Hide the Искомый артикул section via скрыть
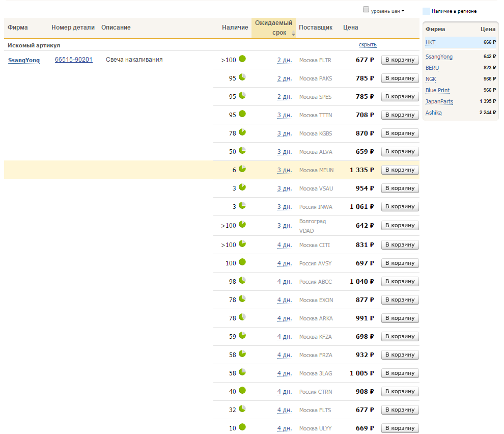The height and width of the screenshot is (434, 504). pyautogui.click(x=368, y=45)
